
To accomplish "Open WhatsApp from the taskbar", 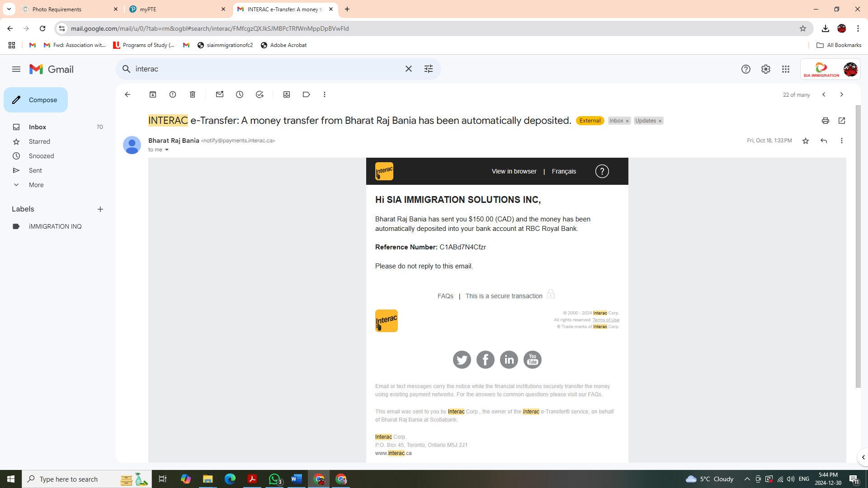I will pyautogui.click(x=275, y=479).
